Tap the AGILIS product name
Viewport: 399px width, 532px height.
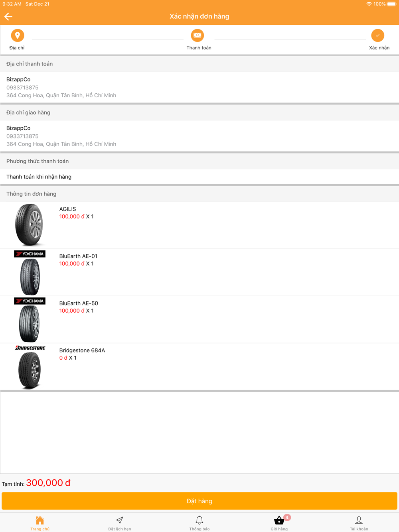(x=67, y=209)
